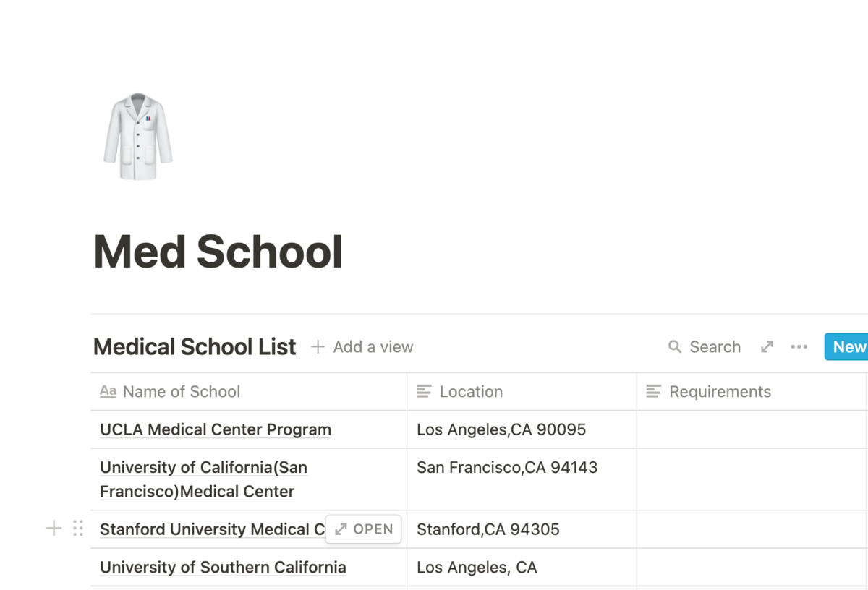Click the text icon in Location header
The image size is (868, 590).
coord(424,391)
